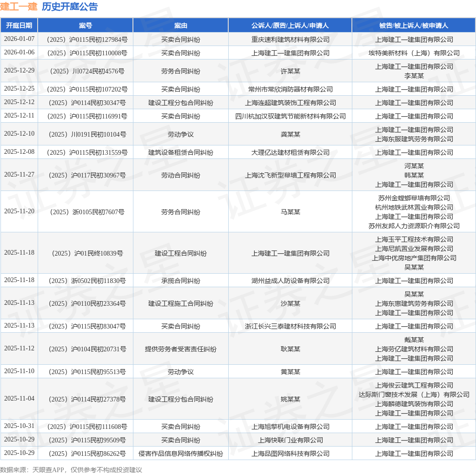Click defendant 埃特美新材料（上海）有限公司
476x474 pixels.
[414, 53]
